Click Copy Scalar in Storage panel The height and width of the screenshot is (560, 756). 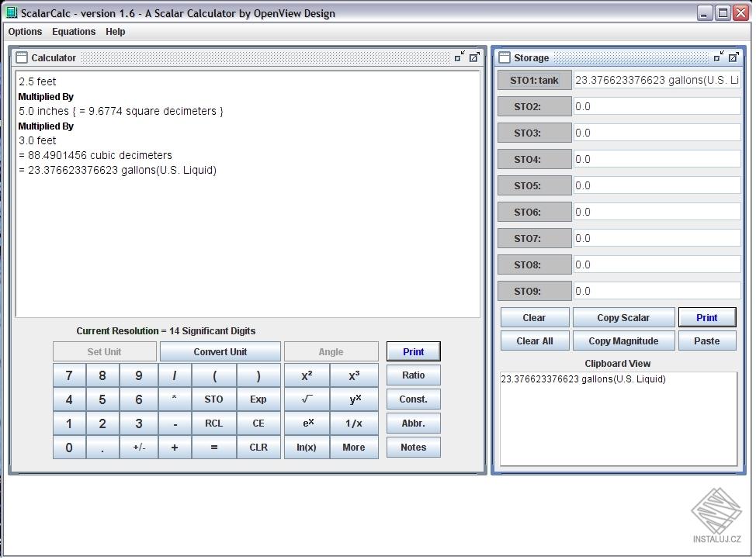click(x=622, y=318)
